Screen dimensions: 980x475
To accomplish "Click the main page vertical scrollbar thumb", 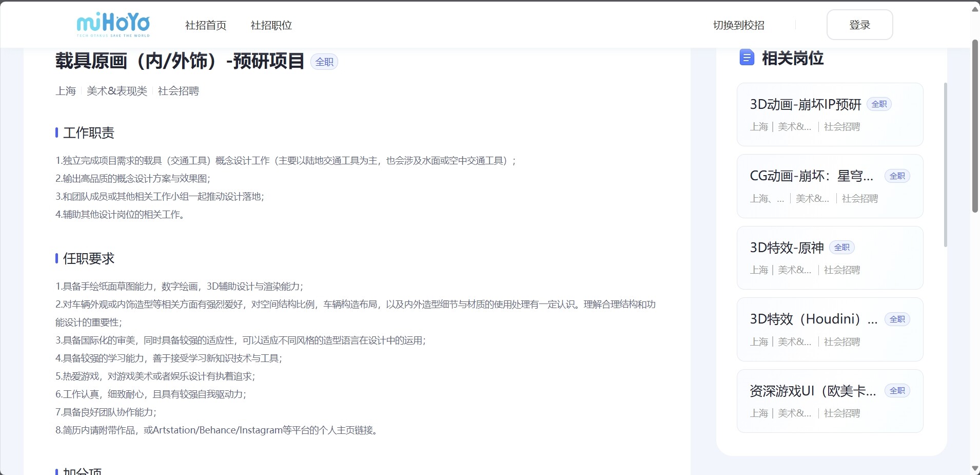I will click(x=975, y=126).
